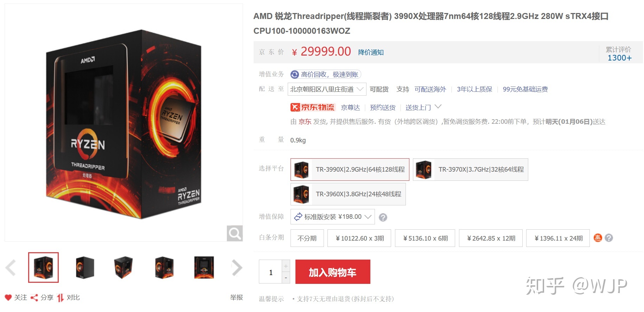This screenshot has width=644, height=312.
Task: Select the TR-3960X 24核48线程 option
Action: pyautogui.click(x=348, y=194)
